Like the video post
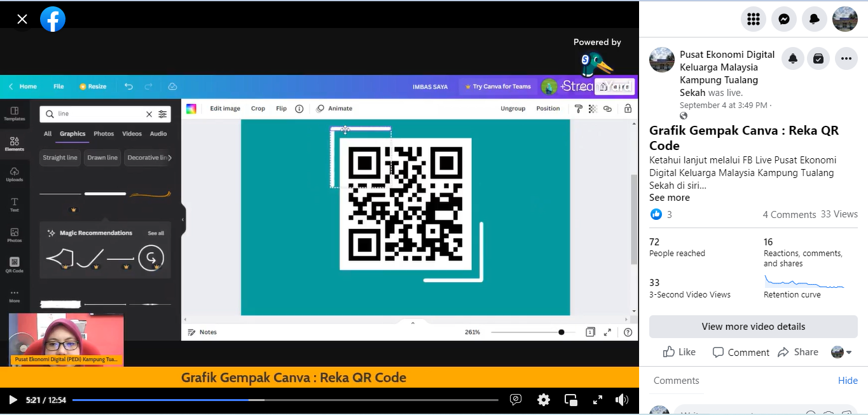 pyautogui.click(x=679, y=352)
